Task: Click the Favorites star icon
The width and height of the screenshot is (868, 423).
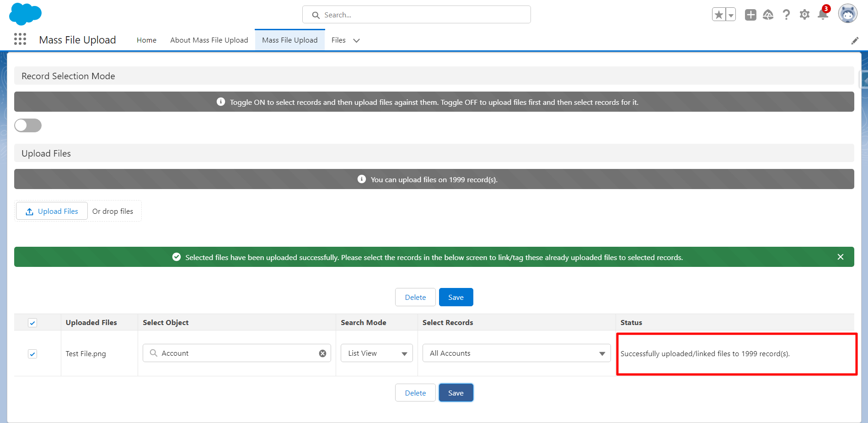Action: pyautogui.click(x=719, y=15)
